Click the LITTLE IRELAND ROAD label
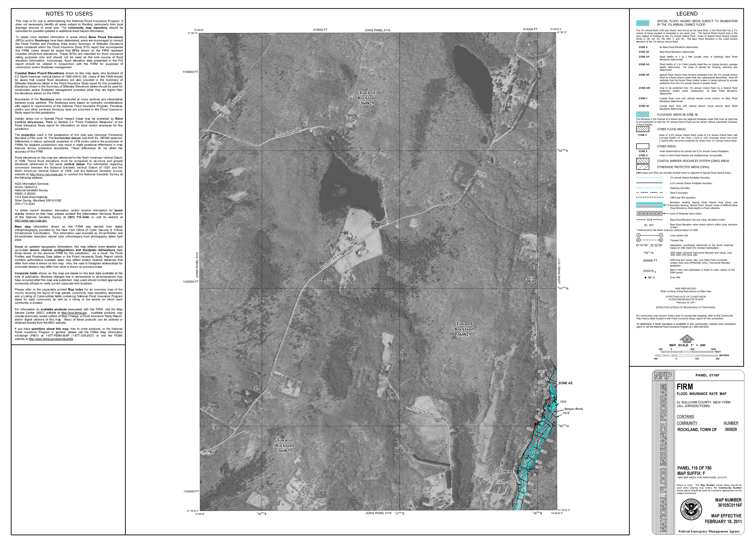 (x=288, y=132)
